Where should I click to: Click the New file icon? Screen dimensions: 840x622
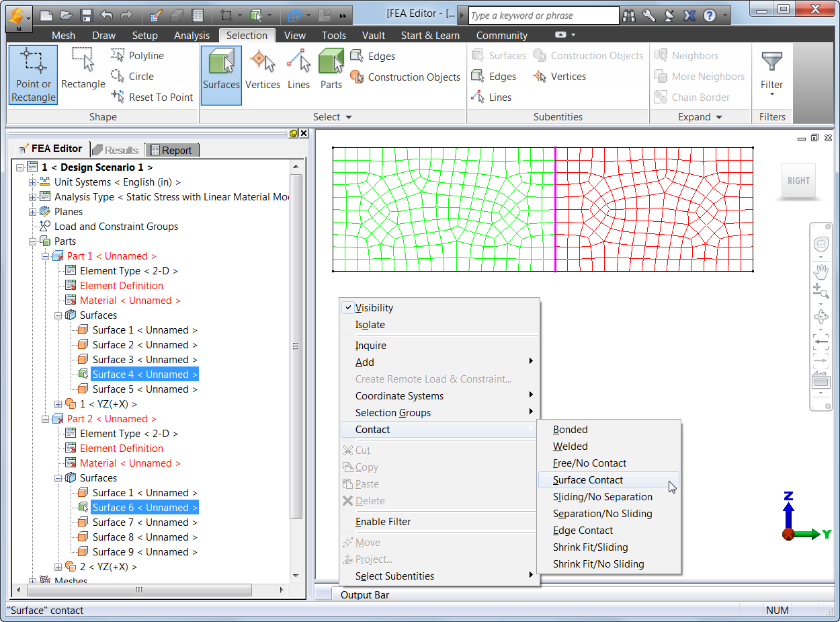(46, 15)
